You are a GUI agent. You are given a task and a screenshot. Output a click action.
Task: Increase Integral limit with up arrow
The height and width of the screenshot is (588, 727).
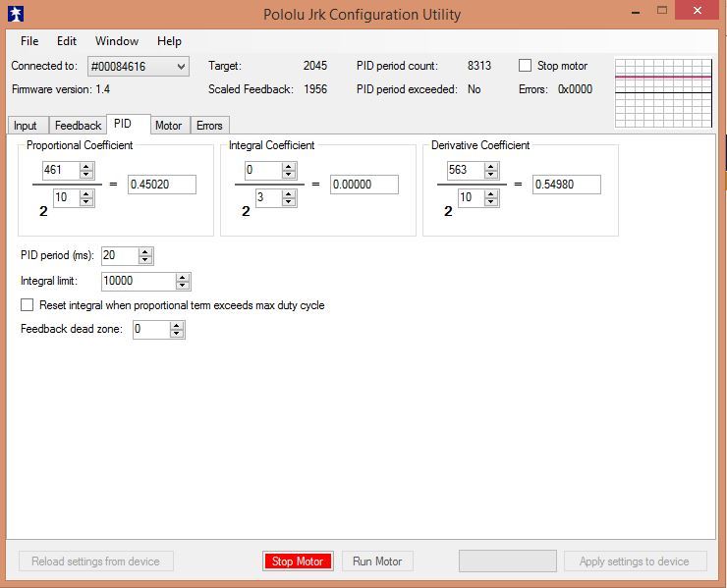183,277
